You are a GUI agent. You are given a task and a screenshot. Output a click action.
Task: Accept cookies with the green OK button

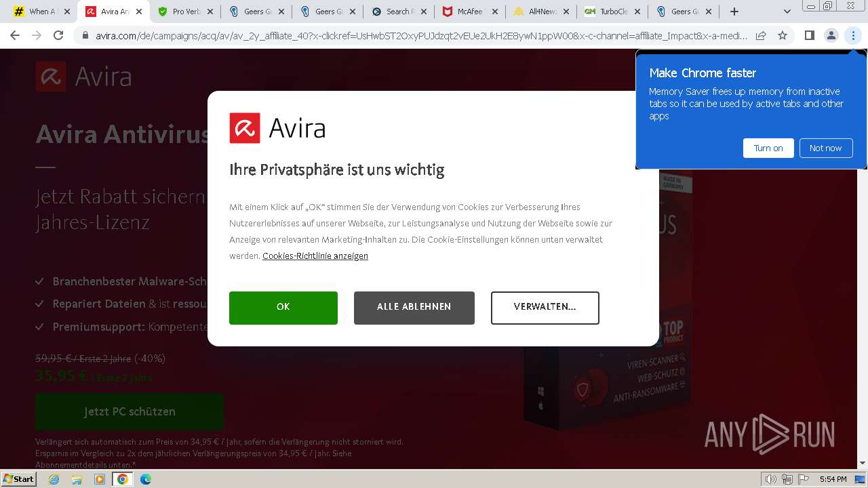tap(283, 308)
